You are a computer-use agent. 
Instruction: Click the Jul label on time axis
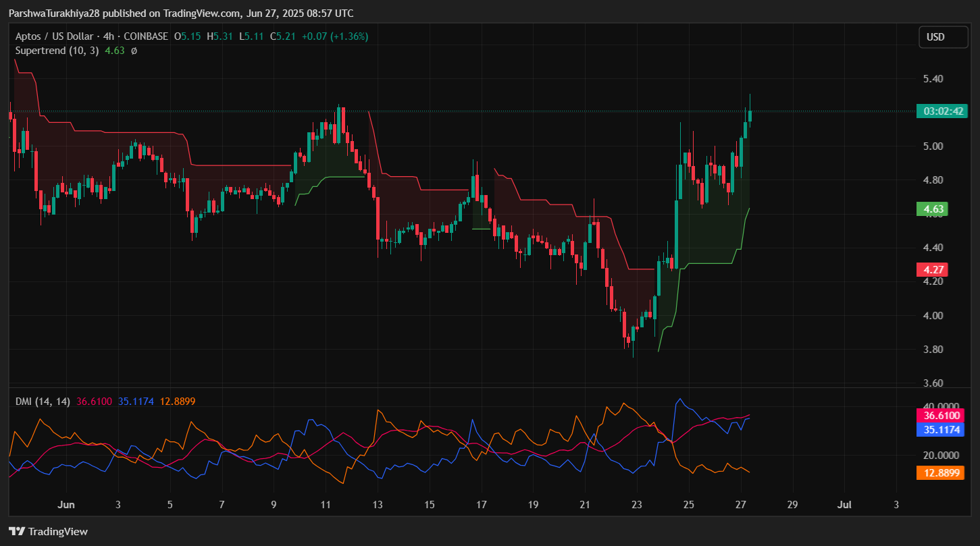click(x=844, y=505)
